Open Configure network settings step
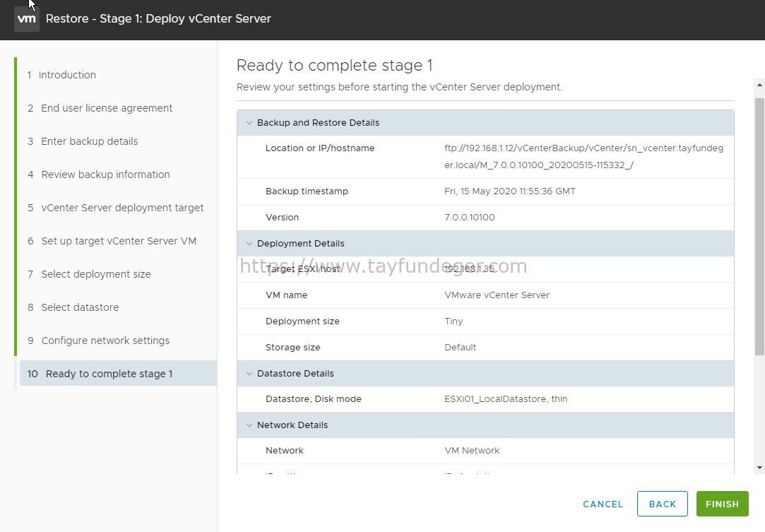 (98, 341)
